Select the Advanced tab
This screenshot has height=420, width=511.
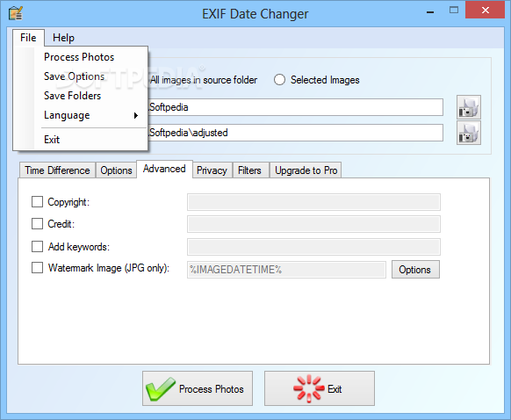tap(164, 169)
